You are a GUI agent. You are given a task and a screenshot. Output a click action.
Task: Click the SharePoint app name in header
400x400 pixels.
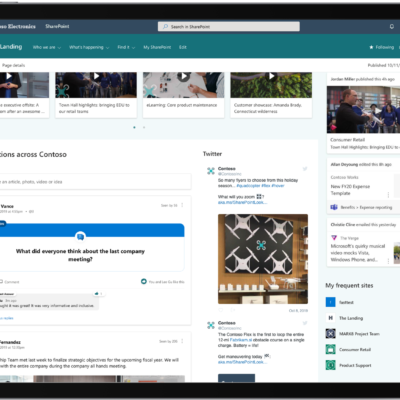coord(57,26)
